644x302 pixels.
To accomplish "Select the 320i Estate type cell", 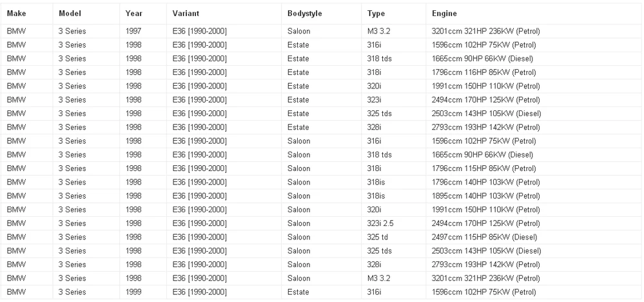I will pyautogui.click(x=374, y=86).
